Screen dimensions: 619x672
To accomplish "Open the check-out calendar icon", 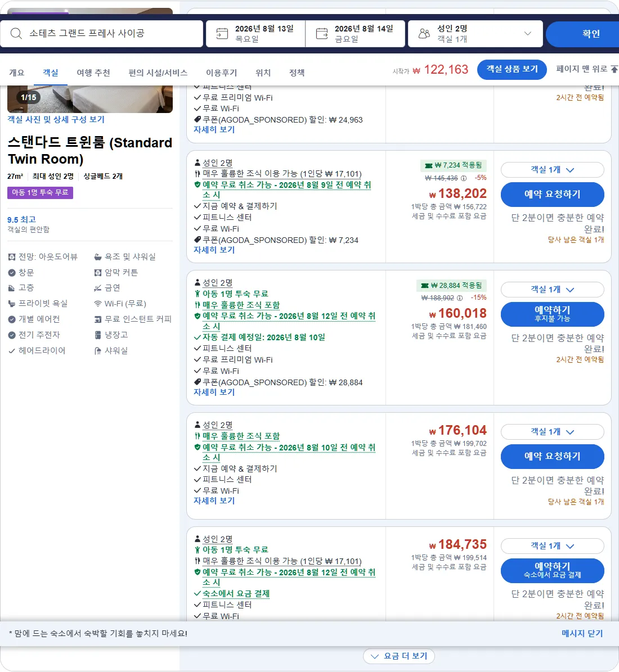I will coord(322,33).
